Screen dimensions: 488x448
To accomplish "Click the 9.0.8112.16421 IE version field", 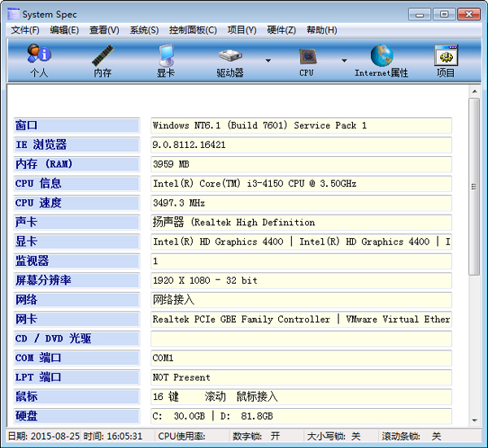I will tap(301, 145).
